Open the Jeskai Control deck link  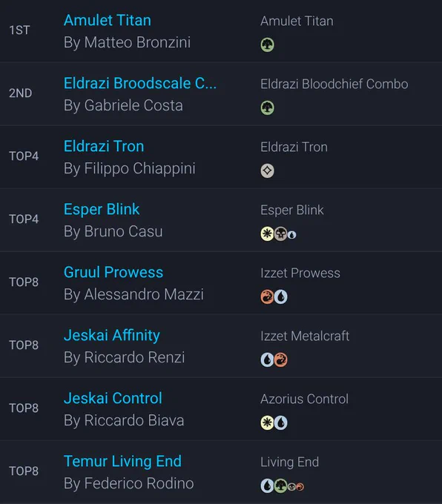113,398
